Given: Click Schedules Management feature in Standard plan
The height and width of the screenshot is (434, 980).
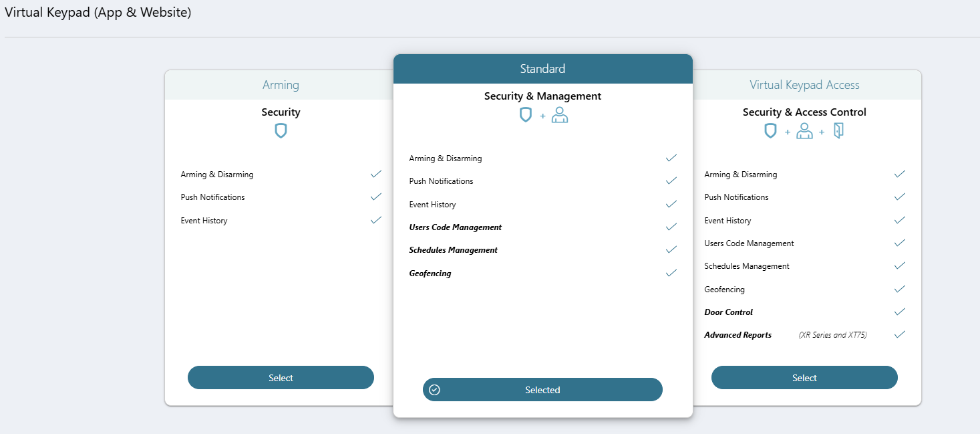Looking at the screenshot, I should point(454,250).
